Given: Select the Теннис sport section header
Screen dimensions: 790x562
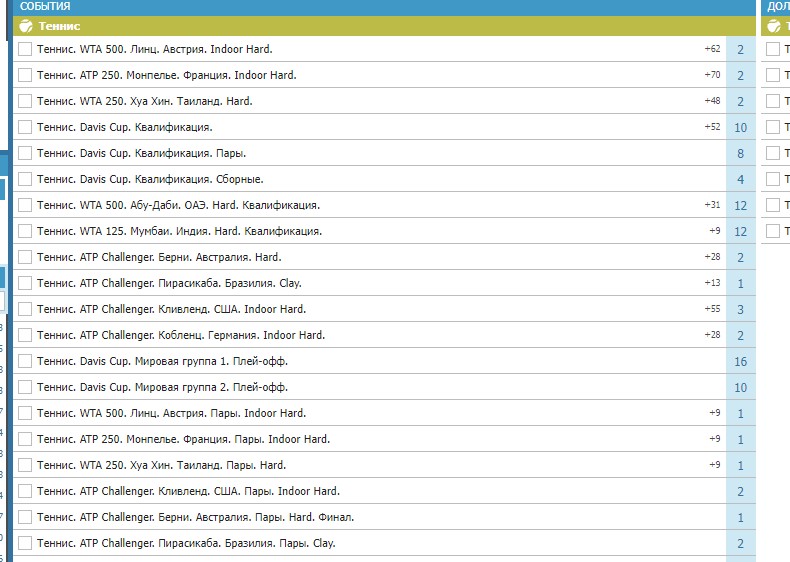Looking at the screenshot, I should [x=384, y=26].
